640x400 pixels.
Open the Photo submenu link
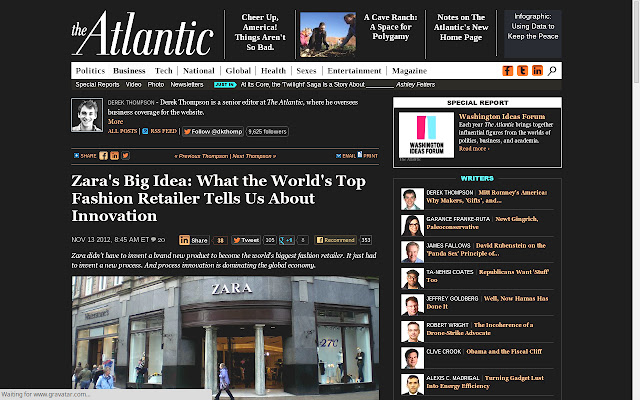pyautogui.click(x=156, y=84)
